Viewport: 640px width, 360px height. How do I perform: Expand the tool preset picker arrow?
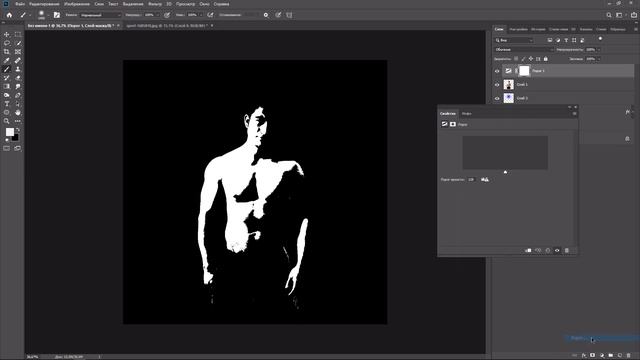click(x=30, y=15)
